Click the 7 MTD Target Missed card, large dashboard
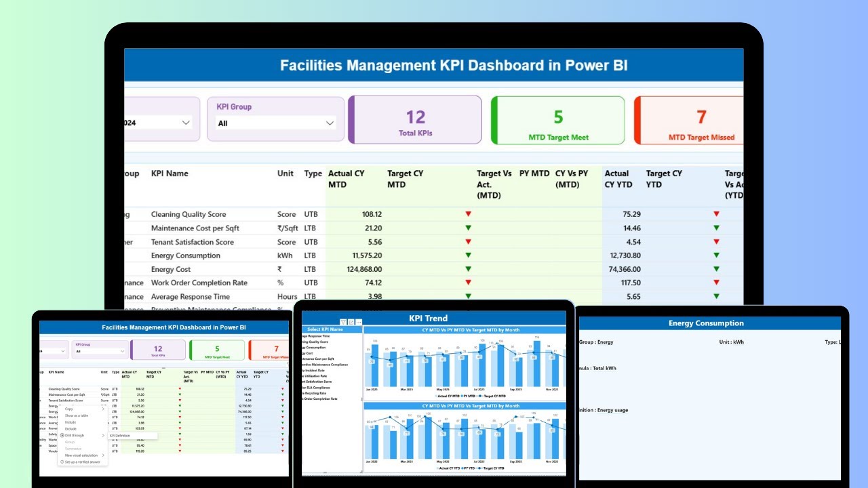 pos(690,120)
